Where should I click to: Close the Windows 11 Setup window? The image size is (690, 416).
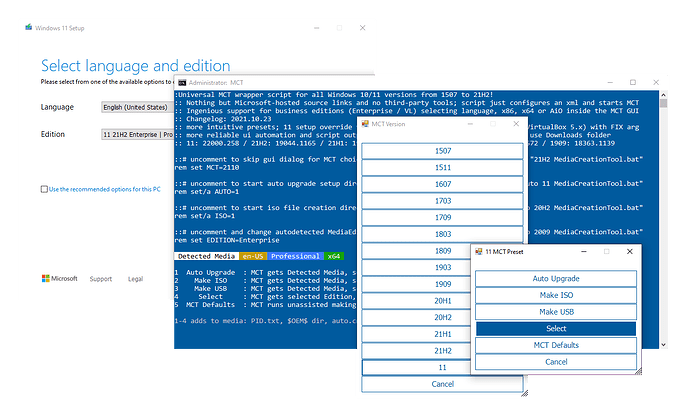(363, 28)
